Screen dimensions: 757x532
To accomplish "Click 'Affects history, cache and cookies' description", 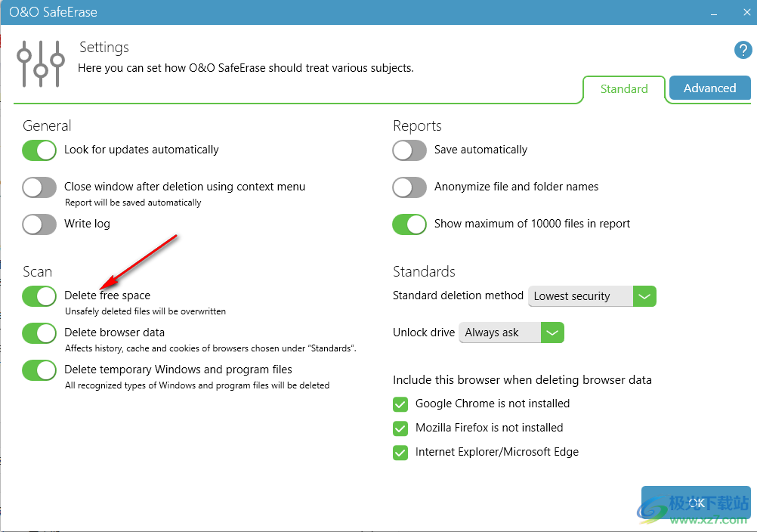I will [x=211, y=348].
